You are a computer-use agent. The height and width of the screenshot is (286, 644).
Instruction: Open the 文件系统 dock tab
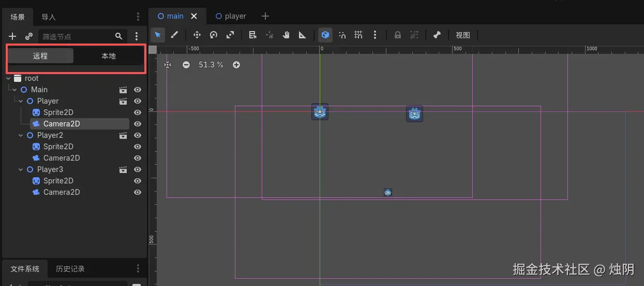click(x=25, y=269)
